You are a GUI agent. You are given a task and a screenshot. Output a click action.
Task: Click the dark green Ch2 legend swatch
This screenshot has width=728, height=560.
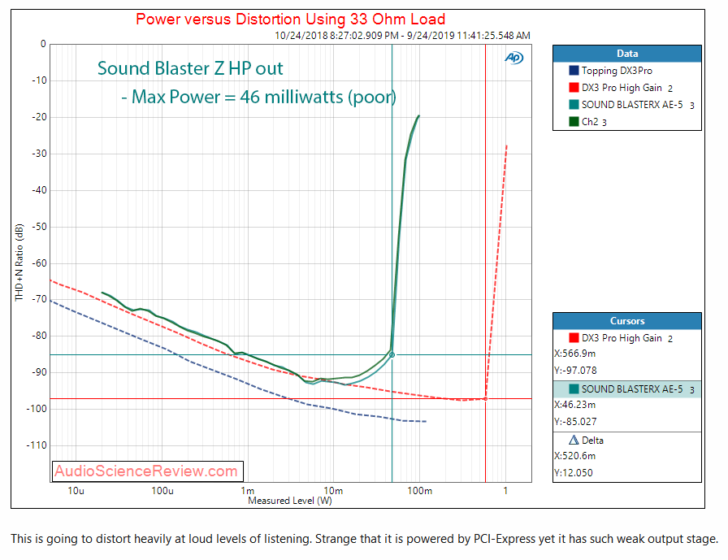(574, 122)
